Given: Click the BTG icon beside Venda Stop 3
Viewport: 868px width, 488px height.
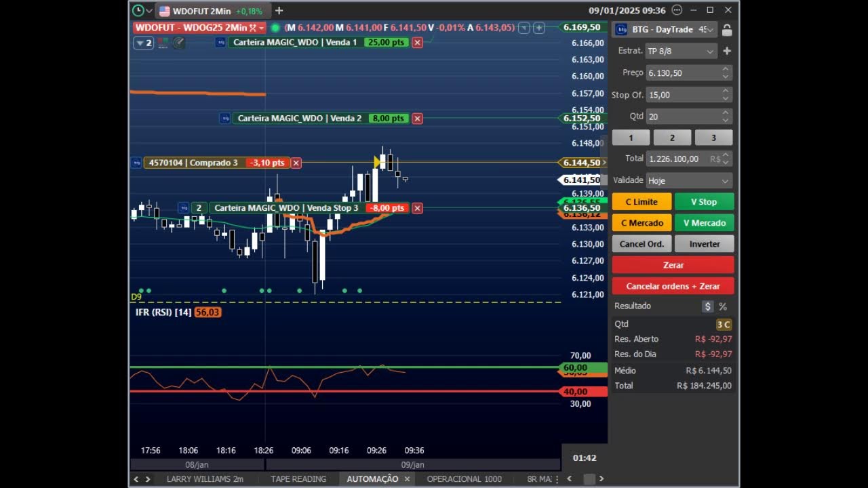Looking at the screenshot, I should click(x=184, y=208).
